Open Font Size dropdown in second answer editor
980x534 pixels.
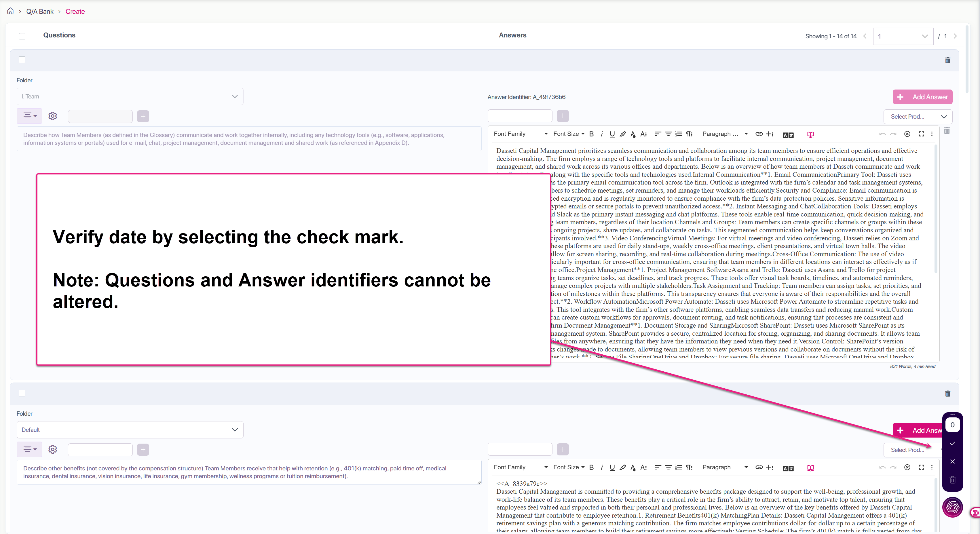pos(569,468)
